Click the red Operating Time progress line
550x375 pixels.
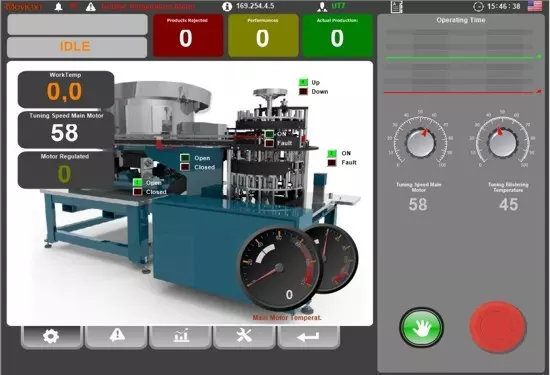463,92
